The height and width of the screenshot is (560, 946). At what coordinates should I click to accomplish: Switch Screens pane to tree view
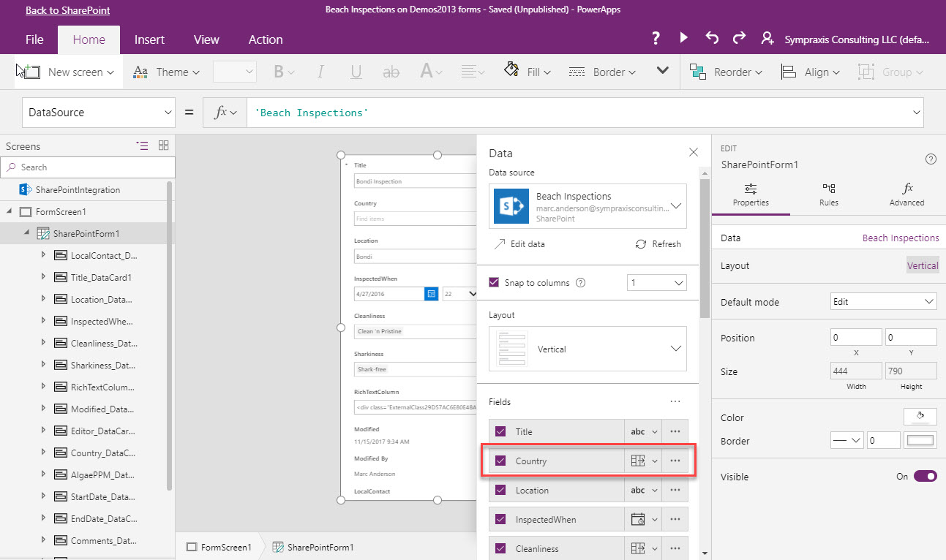click(142, 145)
